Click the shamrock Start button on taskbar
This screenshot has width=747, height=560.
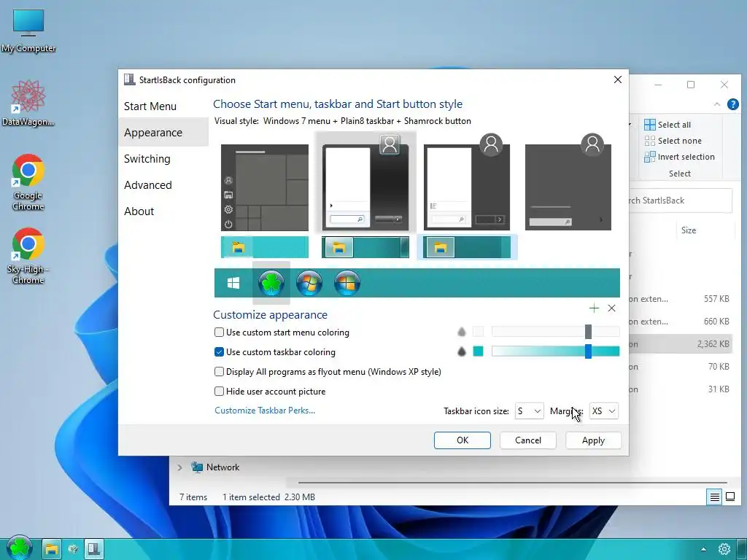(20, 548)
